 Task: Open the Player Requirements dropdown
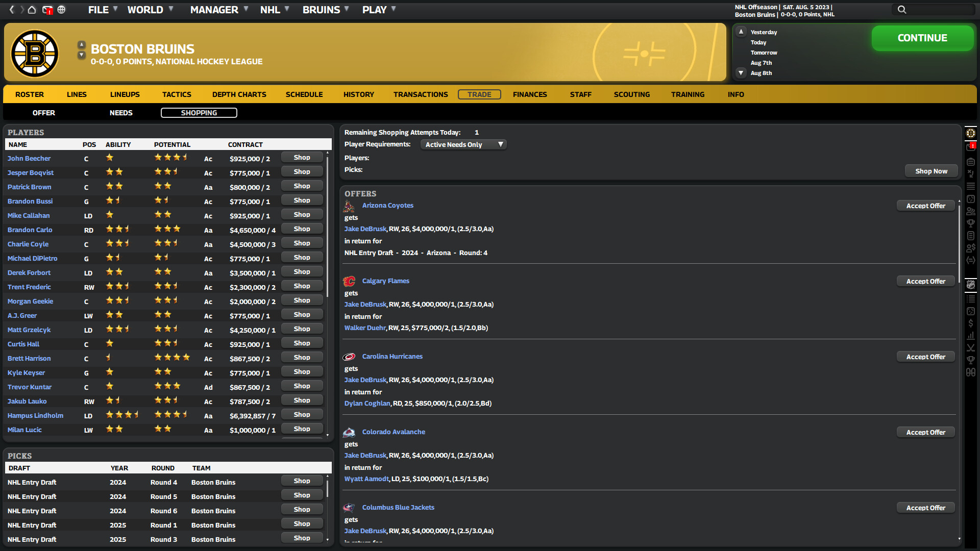click(462, 144)
